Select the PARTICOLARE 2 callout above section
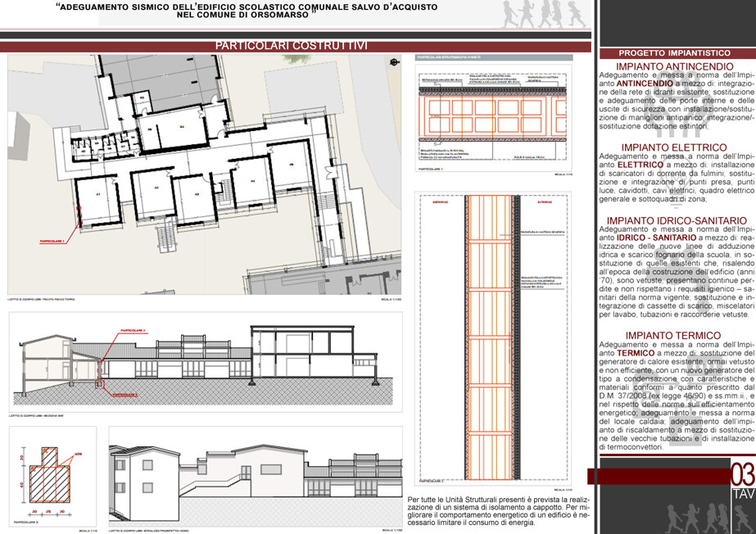This screenshot has height=534, width=756. pos(133,331)
